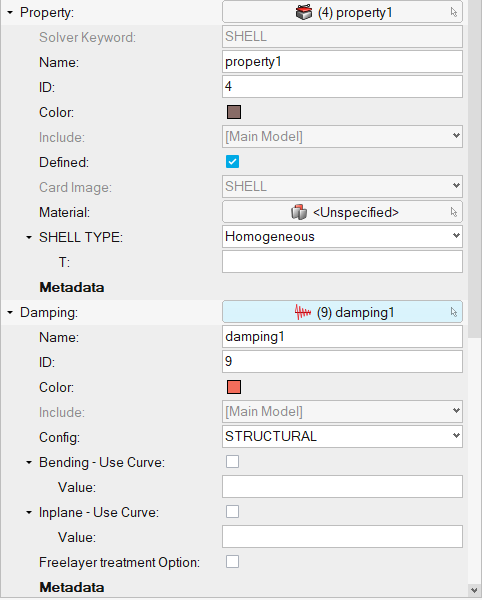
Task: Click the selector cursor icon for Material
Action: [x=454, y=212]
